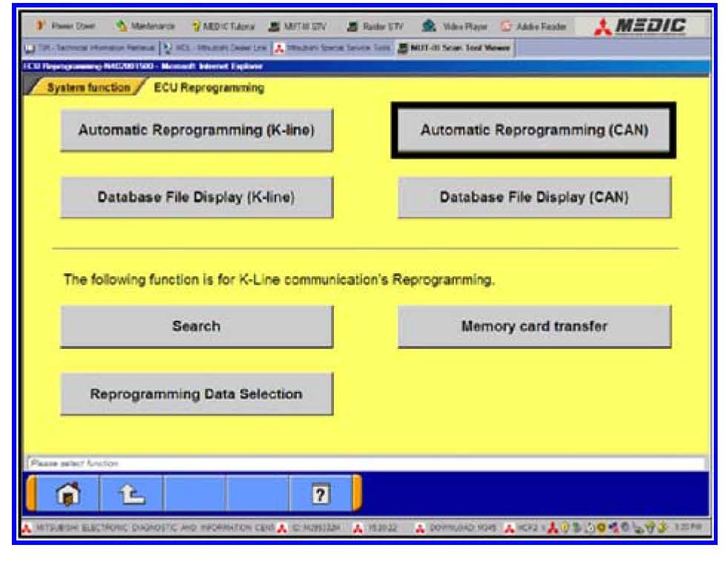
Task: Open Database File Display (CAN)
Action: click(x=534, y=197)
